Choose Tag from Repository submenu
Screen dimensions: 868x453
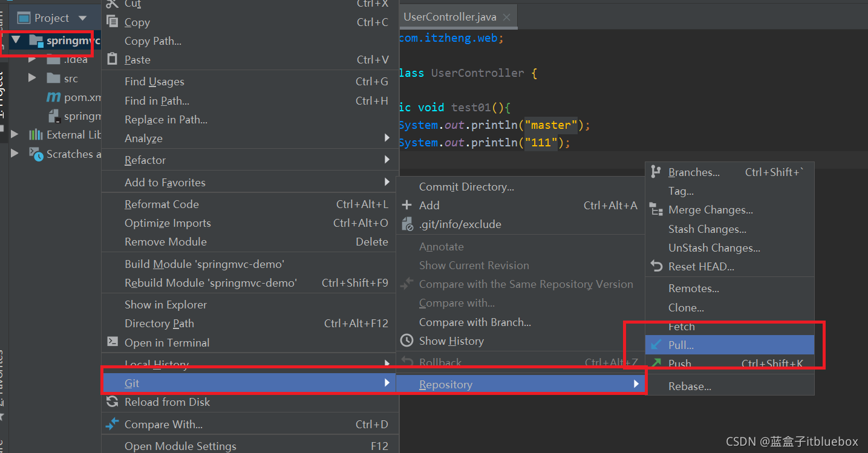(x=730, y=191)
